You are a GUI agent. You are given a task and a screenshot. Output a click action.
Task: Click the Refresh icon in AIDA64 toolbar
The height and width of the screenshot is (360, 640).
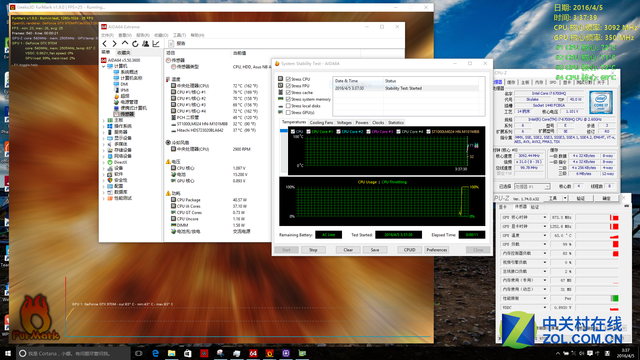[135, 43]
